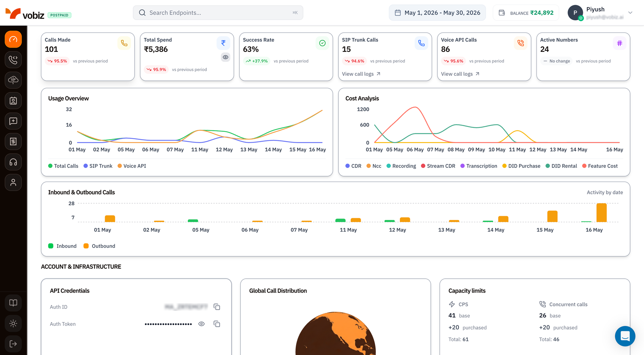Screen dimensions: 644x355
Task: Open the May 1 - May 30 date range picker
Action: (x=437, y=13)
